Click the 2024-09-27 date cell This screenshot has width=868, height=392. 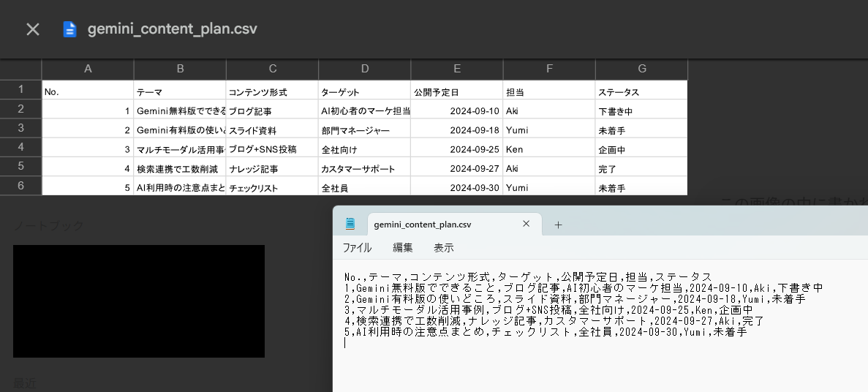(x=457, y=167)
